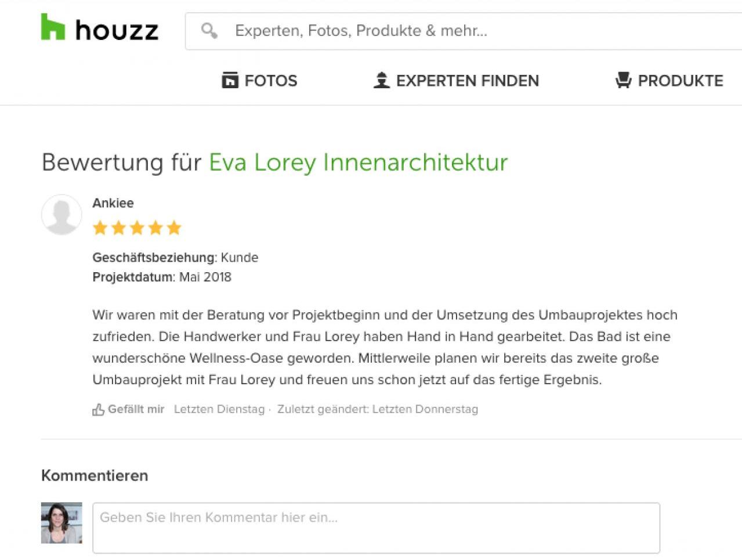Click the reviewer name Ankiee
This screenshot has height=560, width=742.
[x=113, y=203]
